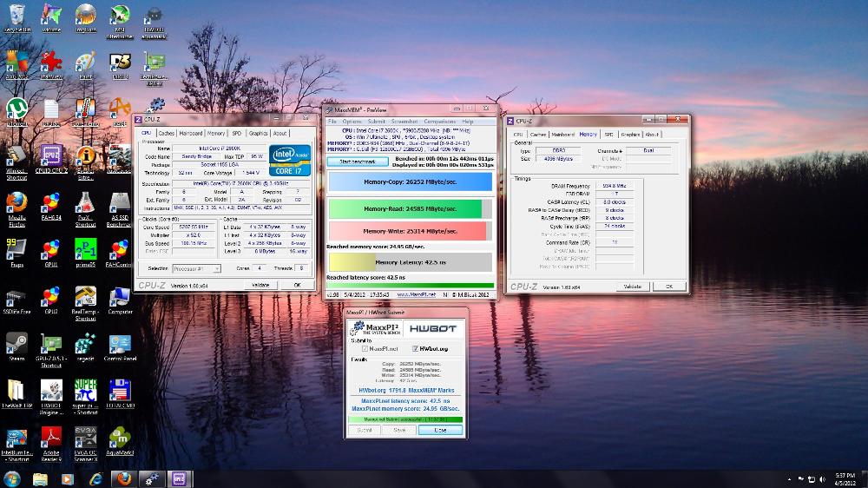Screen dimensions: 868x488
Task: Click the HWBOT logo in submit dialog
Action: 433,328
